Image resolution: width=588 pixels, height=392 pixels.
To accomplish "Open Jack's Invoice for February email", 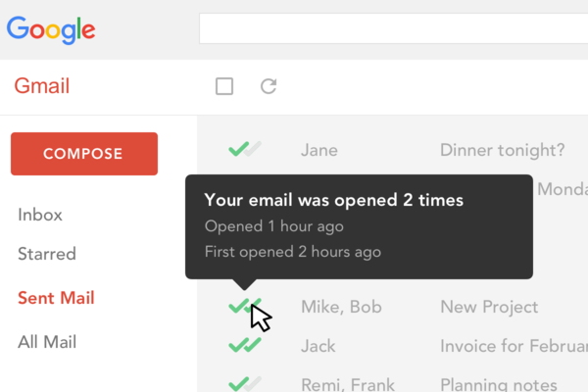I will [x=512, y=346].
